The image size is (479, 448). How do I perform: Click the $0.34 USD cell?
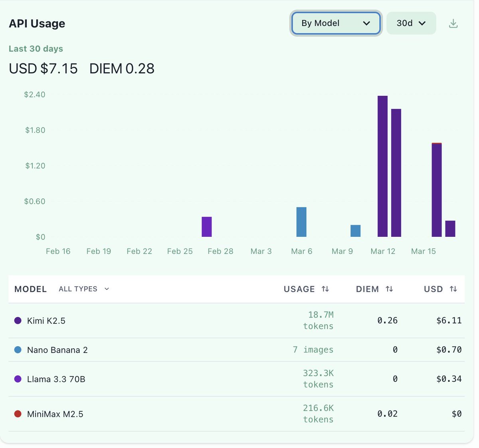point(449,379)
